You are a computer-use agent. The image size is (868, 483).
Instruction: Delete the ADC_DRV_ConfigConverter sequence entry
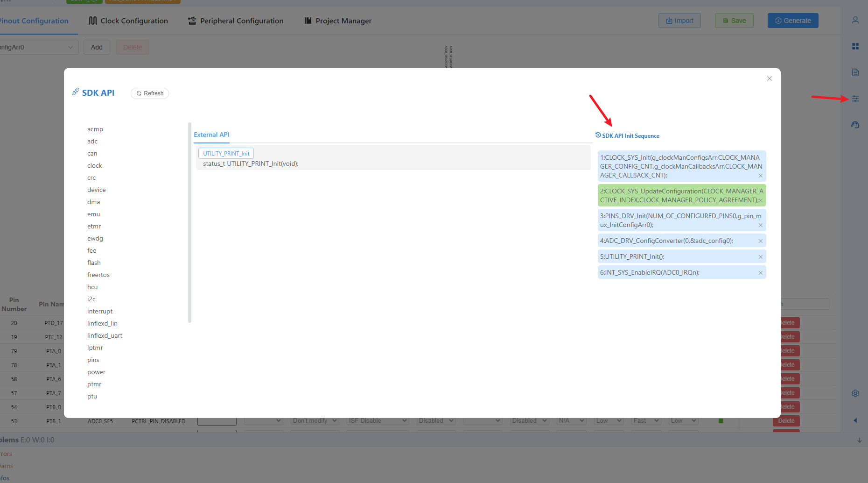[760, 241]
